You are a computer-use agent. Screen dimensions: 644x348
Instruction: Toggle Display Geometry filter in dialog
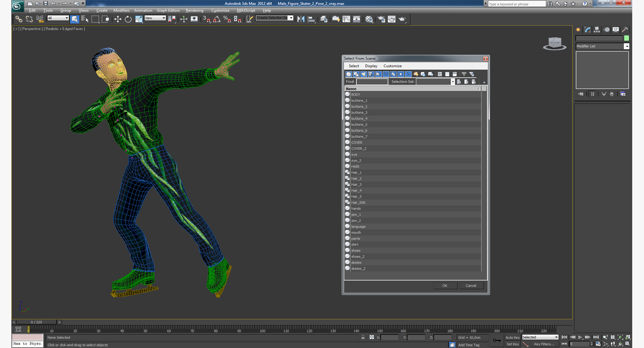click(349, 74)
